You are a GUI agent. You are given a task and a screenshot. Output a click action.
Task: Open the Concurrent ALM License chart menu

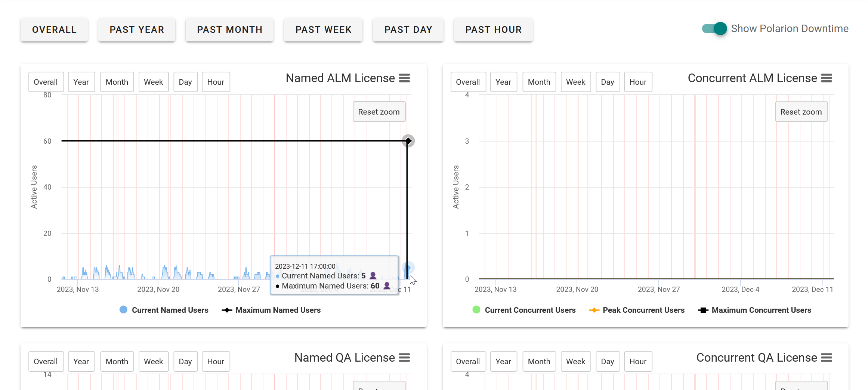coord(827,78)
